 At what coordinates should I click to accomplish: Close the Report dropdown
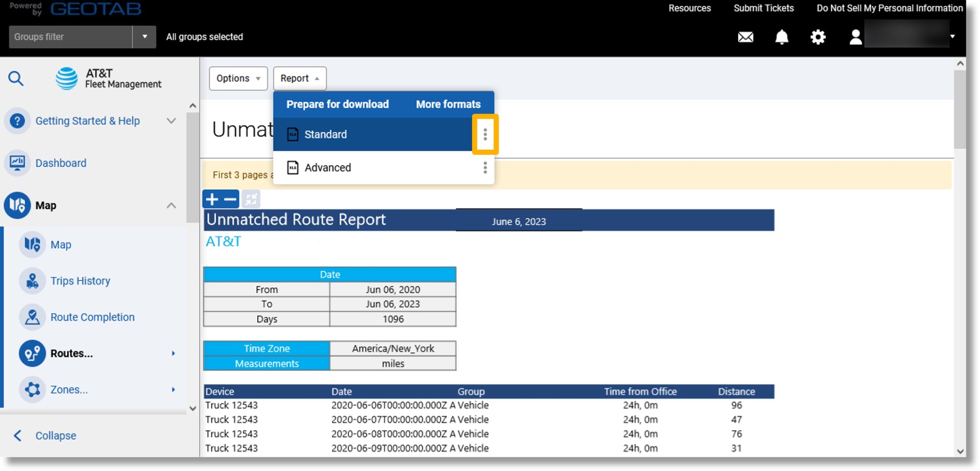[x=299, y=78]
